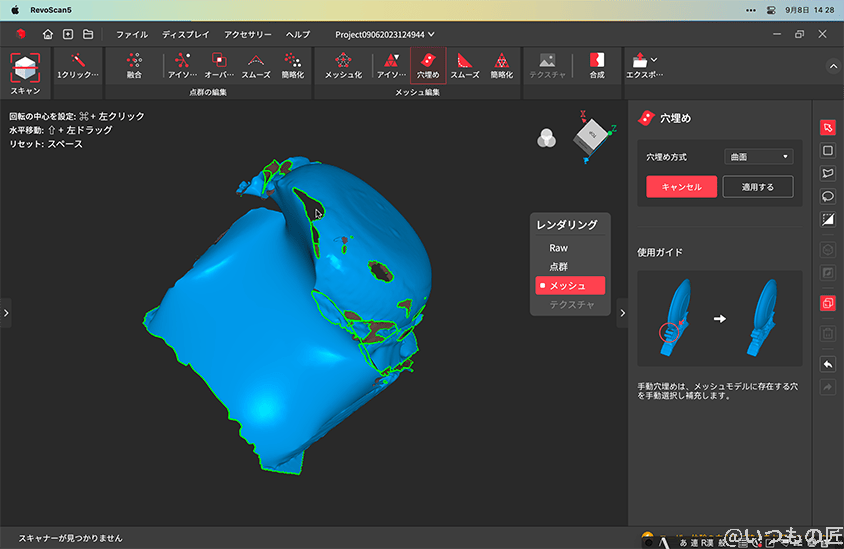The width and height of the screenshot is (844, 549).
Task: Open the 穴埋め方式 曲面 dropdown
Action: pyautogui.click(x=757, y=157)
